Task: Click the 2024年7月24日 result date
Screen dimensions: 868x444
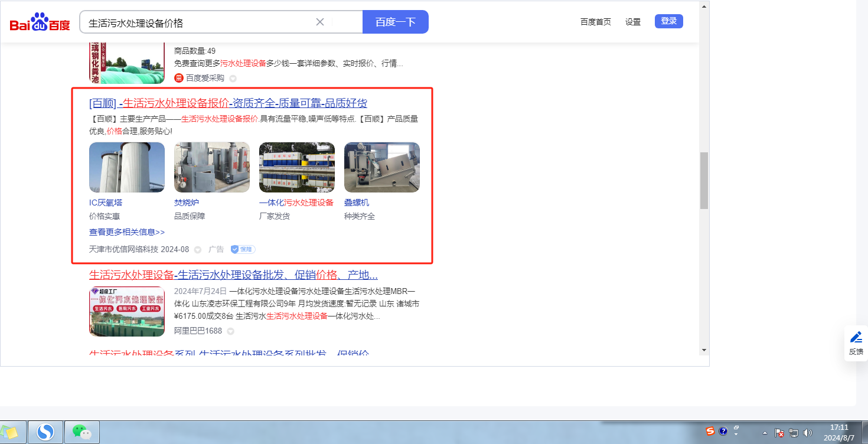Action: coord(201,291)
